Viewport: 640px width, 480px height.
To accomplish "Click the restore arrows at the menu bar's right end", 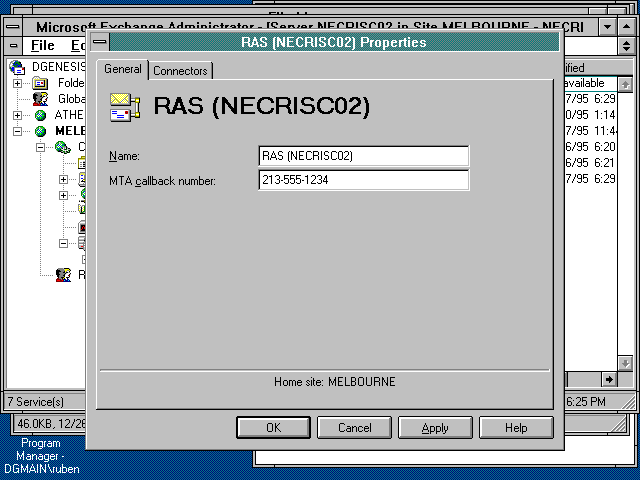I will click(x=627, y=45).
